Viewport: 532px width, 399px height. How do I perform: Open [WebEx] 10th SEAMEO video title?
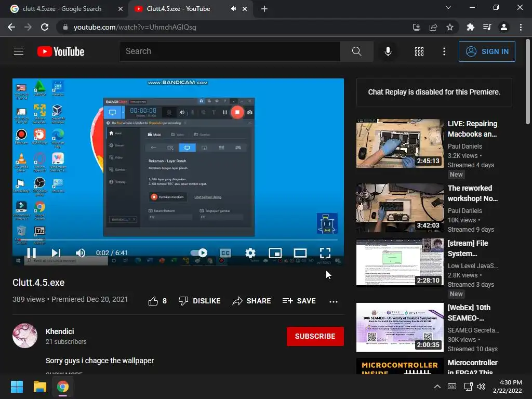pos(469,313)
